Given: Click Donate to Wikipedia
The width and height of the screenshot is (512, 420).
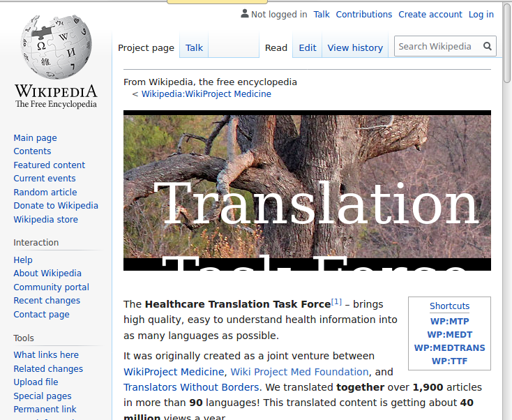Looking at the screenshot, I should (x=56, y=205).
